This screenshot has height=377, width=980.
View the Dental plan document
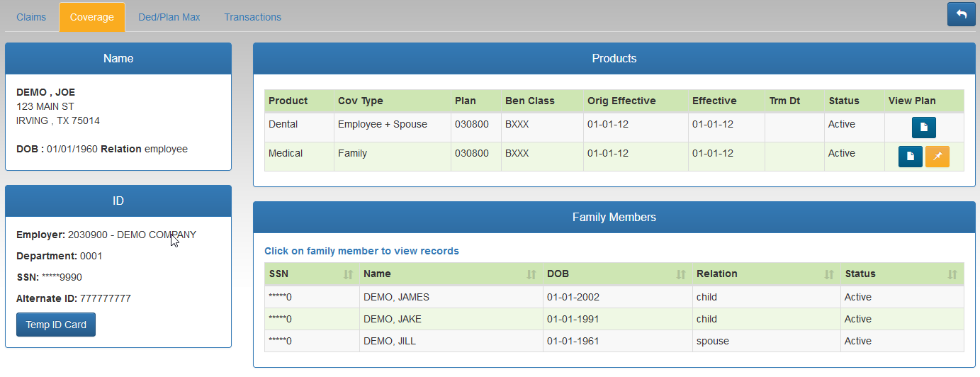[x=924, y=128]
